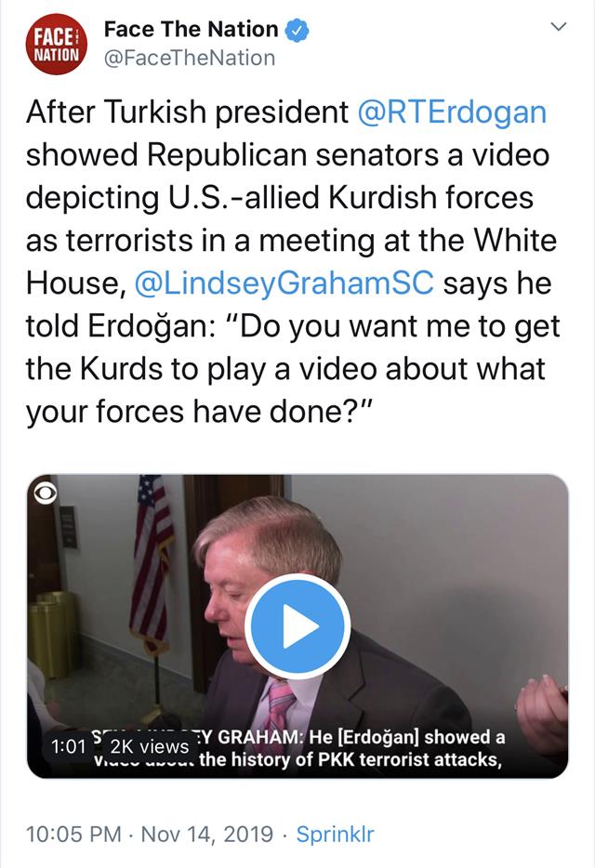Click the video caption about PKK attacks
This screenshot has width=595, height=868.
point(299,748)
